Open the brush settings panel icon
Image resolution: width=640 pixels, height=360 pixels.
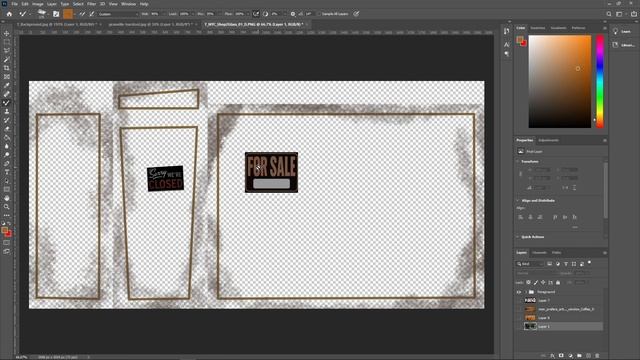(56, 14)
